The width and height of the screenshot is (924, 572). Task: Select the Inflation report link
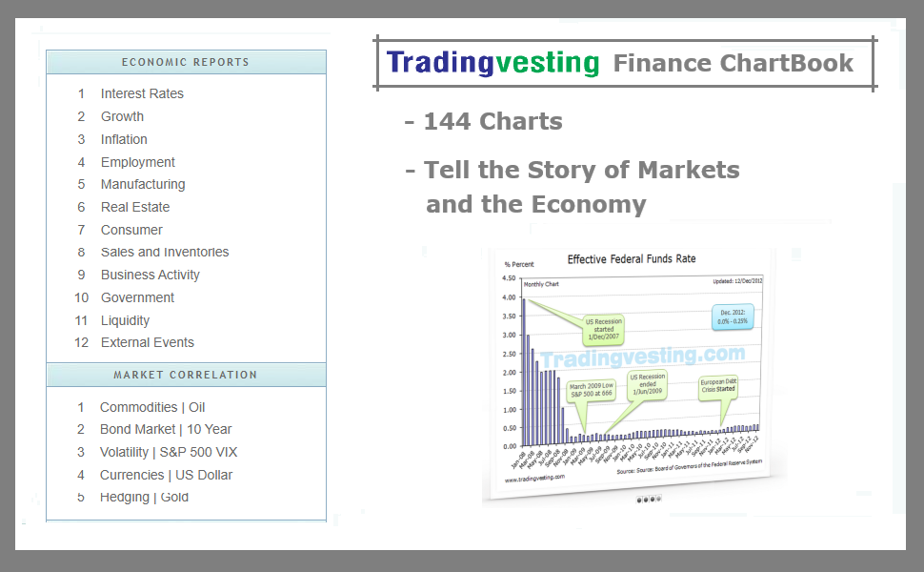point(124,139)
